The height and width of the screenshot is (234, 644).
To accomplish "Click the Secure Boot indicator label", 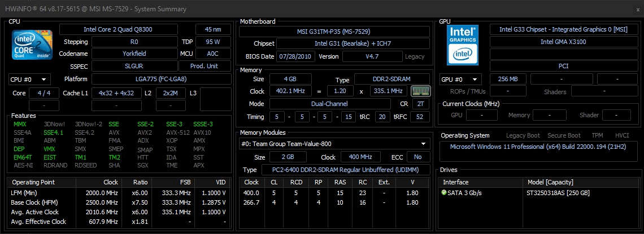I will 565,135.
